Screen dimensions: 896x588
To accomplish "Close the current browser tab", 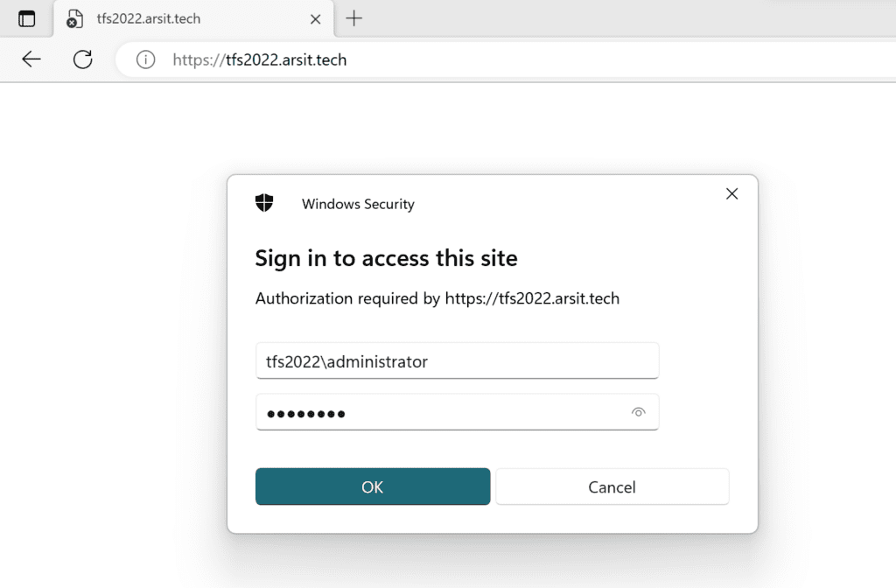I will click(314, 17).
